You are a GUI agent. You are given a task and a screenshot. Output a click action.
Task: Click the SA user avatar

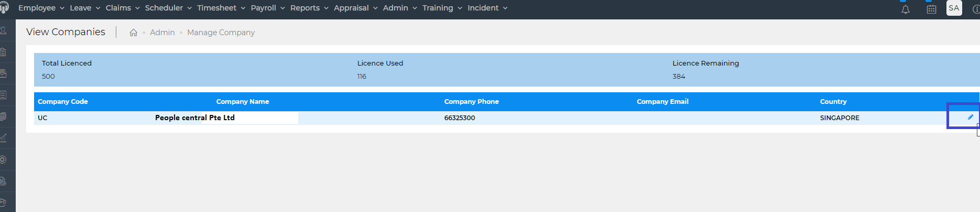[x=954, y=8]
